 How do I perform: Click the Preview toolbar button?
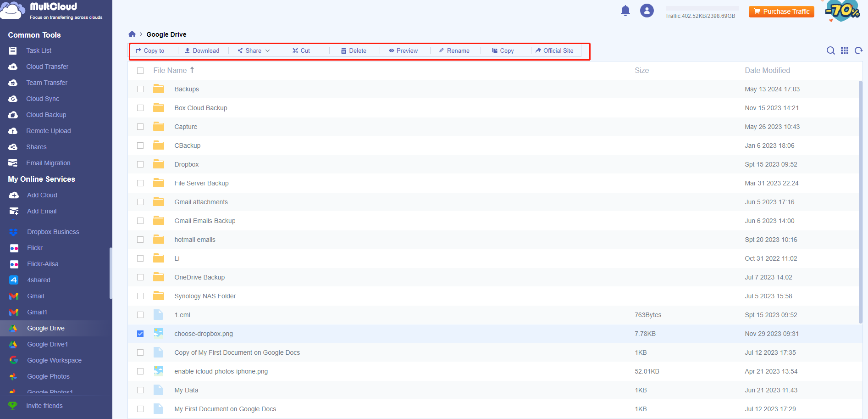tap(403, 50)
